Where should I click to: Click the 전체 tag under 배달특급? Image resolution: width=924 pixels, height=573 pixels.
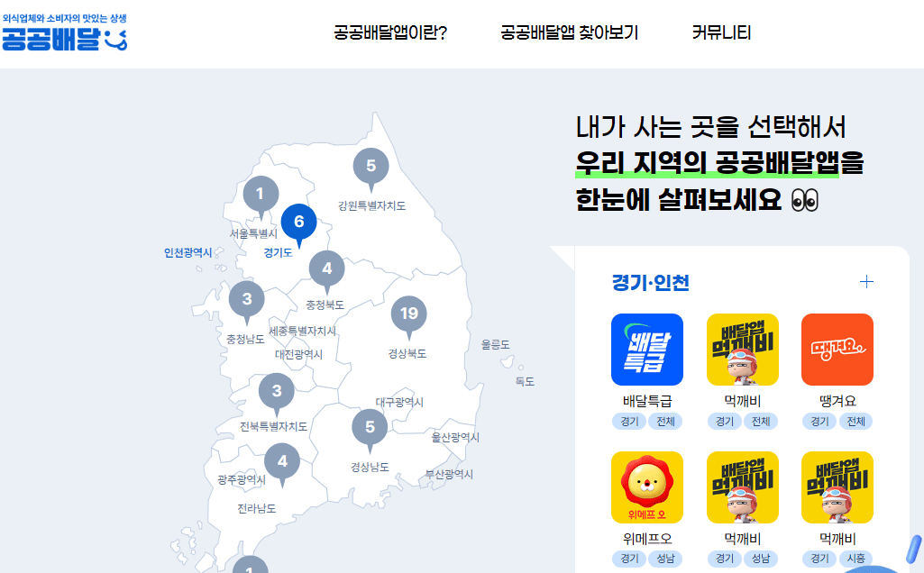(x=664, y=421)
